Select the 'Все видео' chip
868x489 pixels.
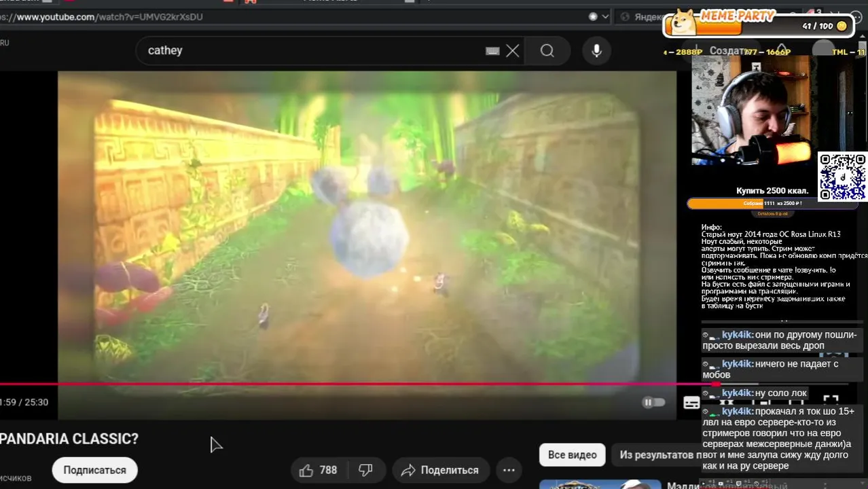click(x=573, y=455)
